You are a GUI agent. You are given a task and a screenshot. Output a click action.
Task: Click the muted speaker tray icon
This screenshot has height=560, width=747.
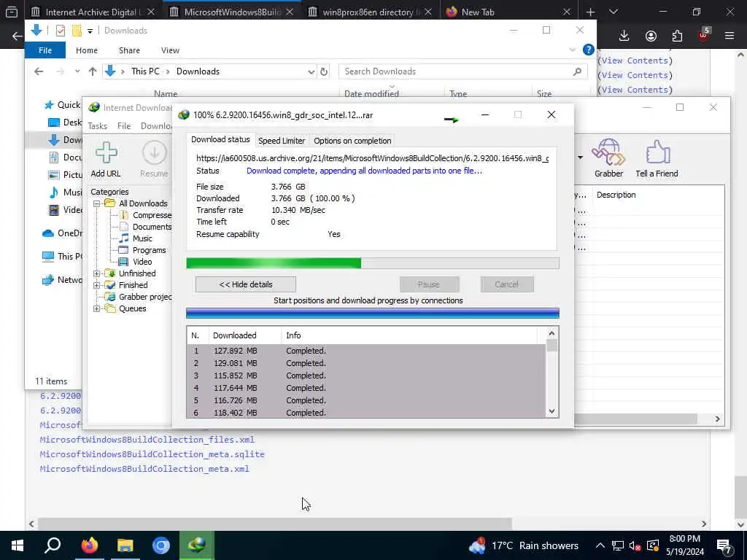click(635, 545)
